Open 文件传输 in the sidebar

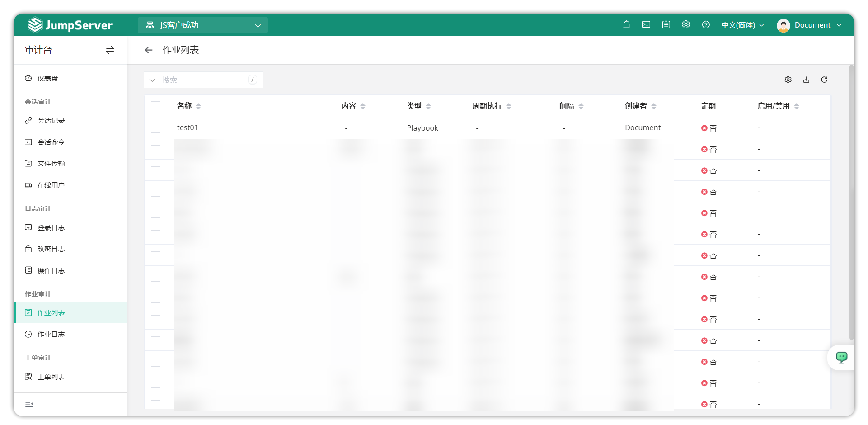[x=70, y=163]
